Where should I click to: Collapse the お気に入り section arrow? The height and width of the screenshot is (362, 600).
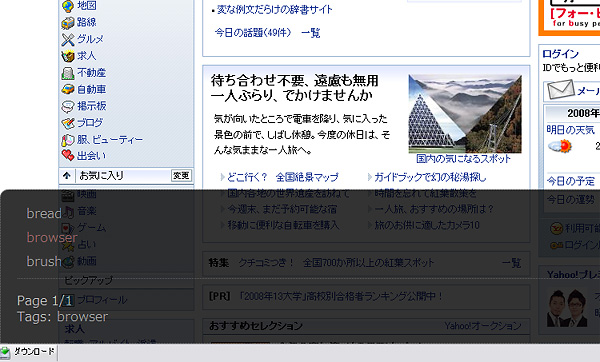click(x=67, y=176)
